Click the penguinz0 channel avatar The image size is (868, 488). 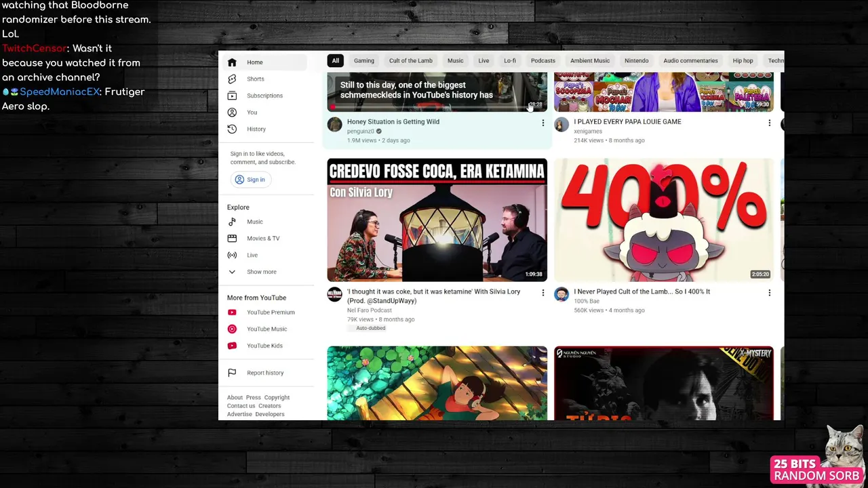tap(334, 125)
